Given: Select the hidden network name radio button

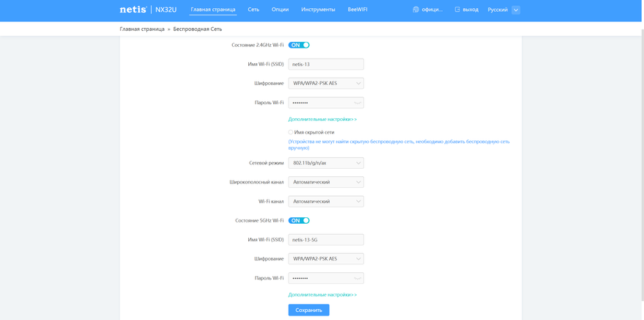Looking at the screenshot, I should (x=291, y=132).
